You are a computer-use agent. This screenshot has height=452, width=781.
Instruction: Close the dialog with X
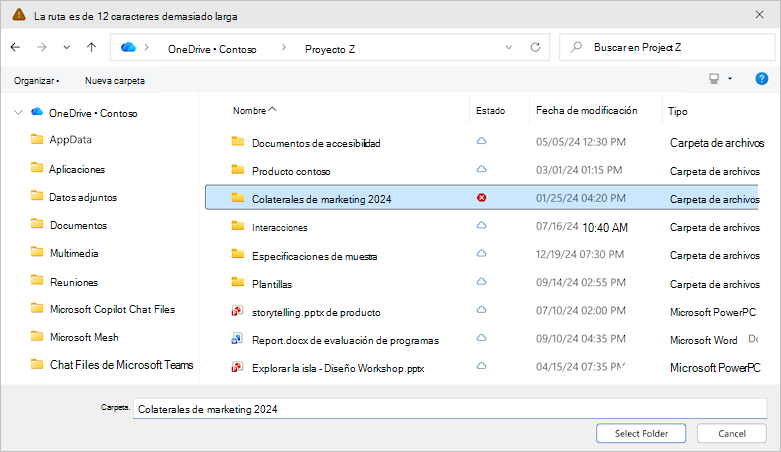tap(759, 15)
